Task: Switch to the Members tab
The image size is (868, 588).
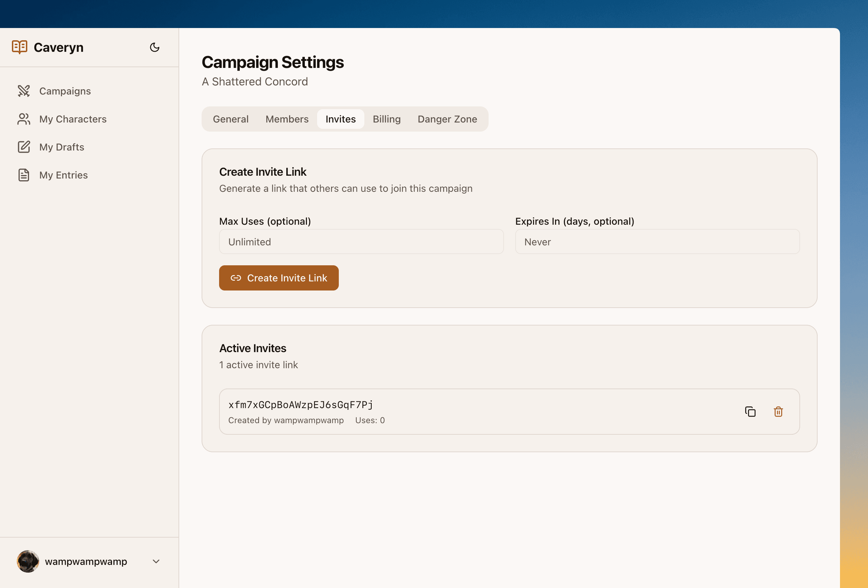Action: tap(287, 119)
